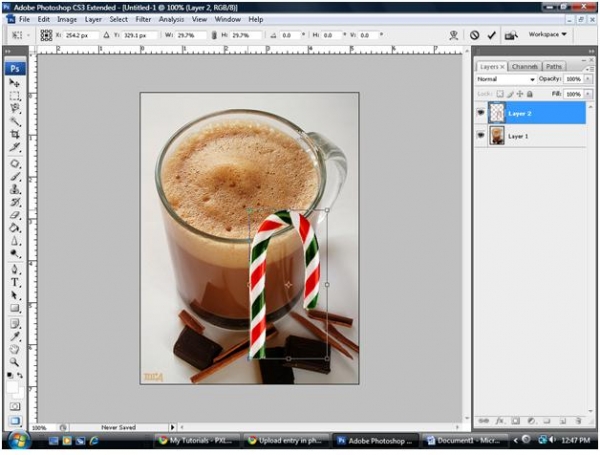Select the Zoom tool
This screenshot has height=455, width=600.
coord(15,362)
